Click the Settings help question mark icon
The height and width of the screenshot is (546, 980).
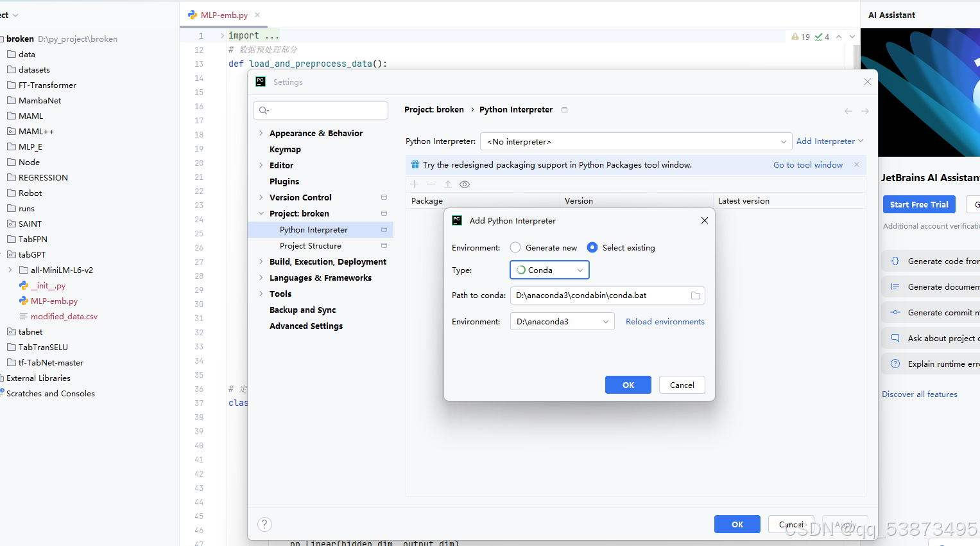tap(264, 524)
